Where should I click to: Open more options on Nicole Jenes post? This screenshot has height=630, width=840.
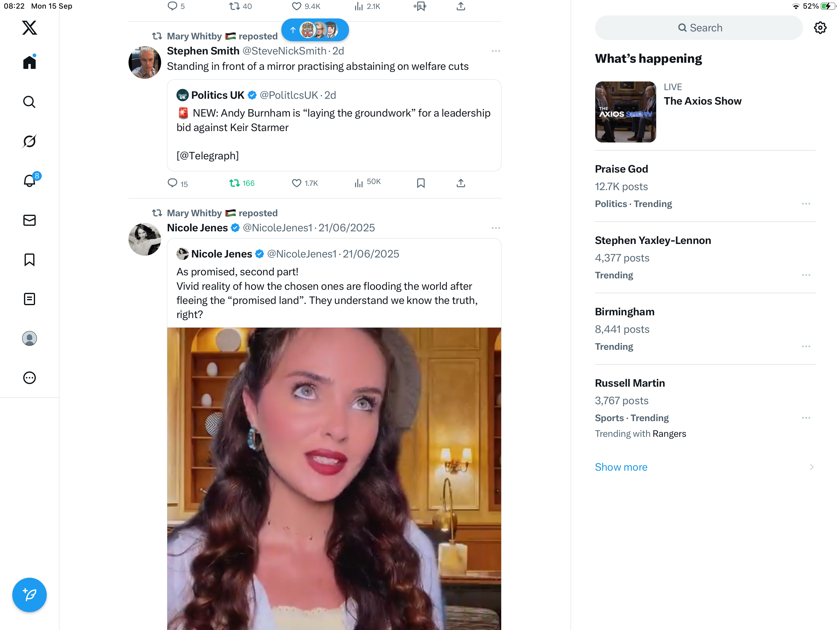click(496, 228)
